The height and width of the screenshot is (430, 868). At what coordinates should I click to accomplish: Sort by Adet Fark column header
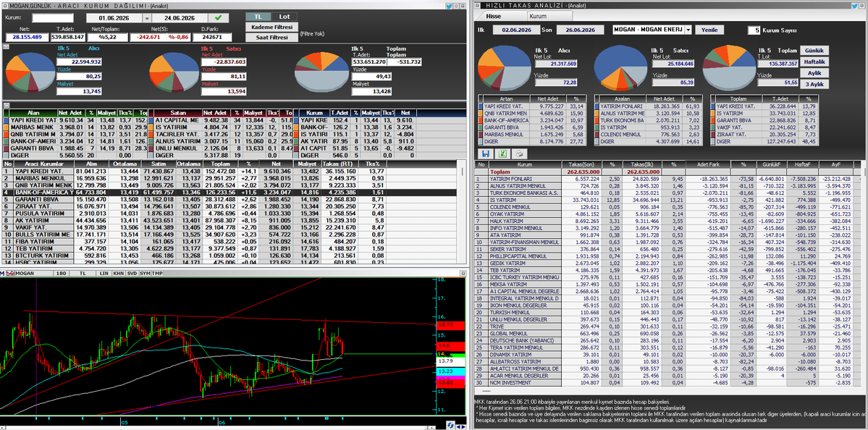coord(709,165)
